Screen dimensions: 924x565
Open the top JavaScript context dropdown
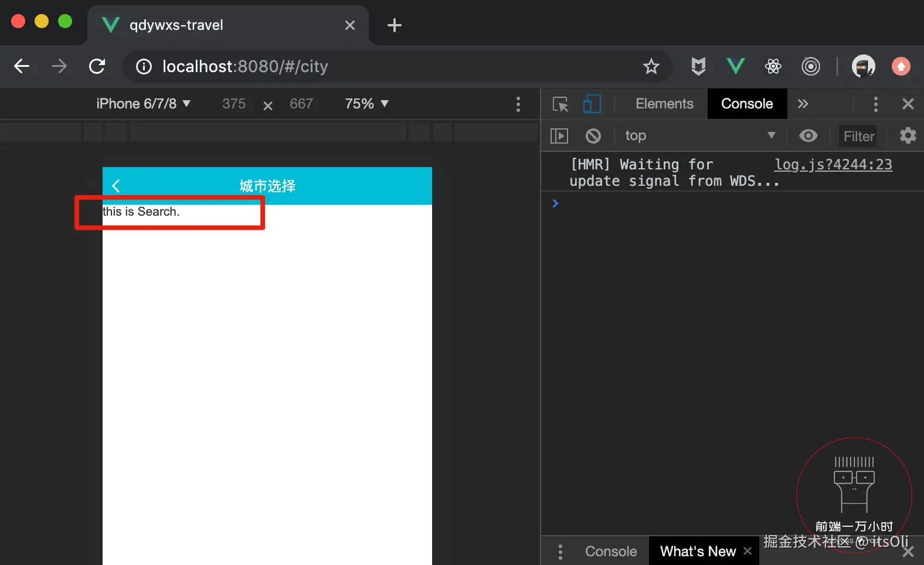click(700, 136)
